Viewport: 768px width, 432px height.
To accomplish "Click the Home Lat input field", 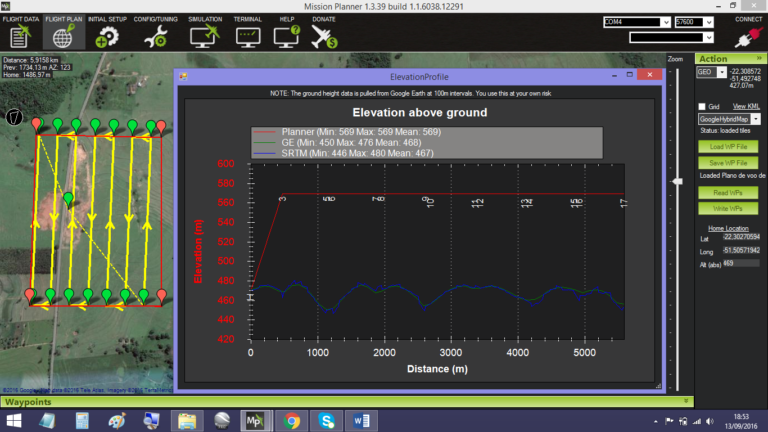I will tap(741, 237).
